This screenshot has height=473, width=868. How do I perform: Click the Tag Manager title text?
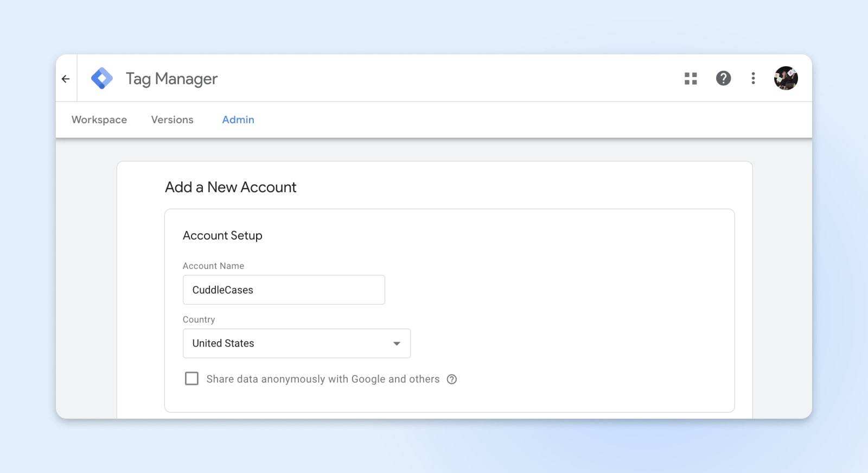coord(171,79)
